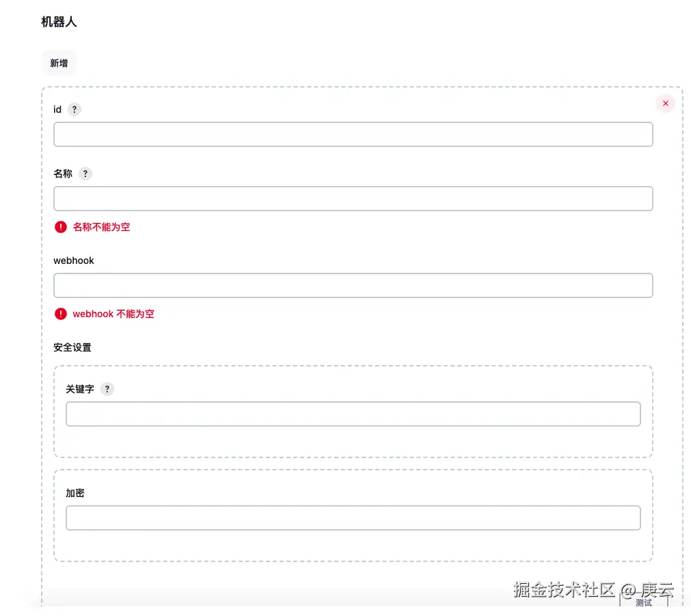Image resolution: width=691 pixels, height=616 pixels.
Task: Click the help icon next to id
Action: (x=74, y=109)
